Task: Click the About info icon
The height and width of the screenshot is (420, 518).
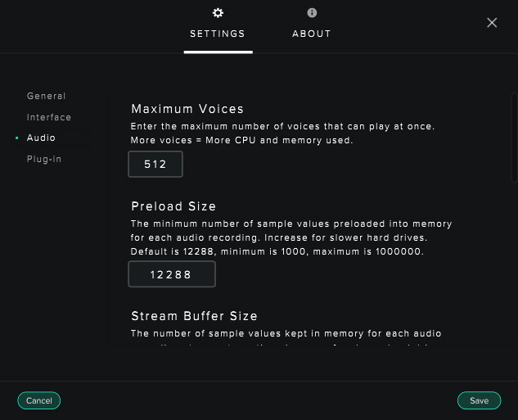Action: coord(312,13)
